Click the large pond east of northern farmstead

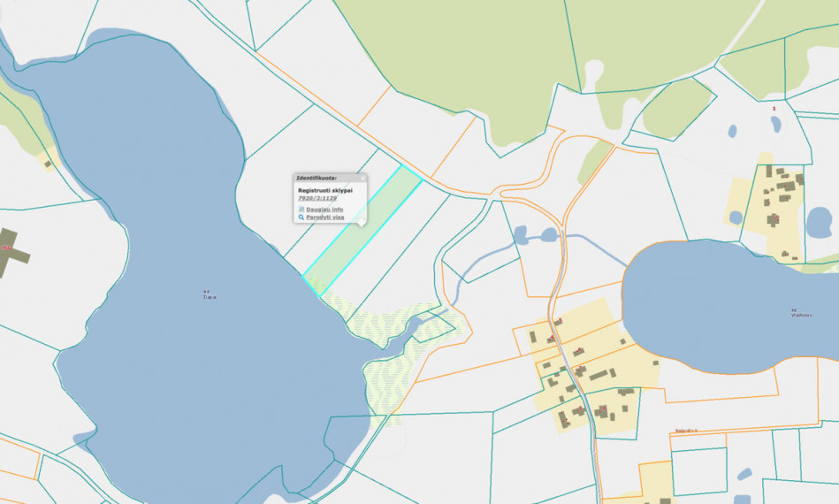click(x=819, y=223)
